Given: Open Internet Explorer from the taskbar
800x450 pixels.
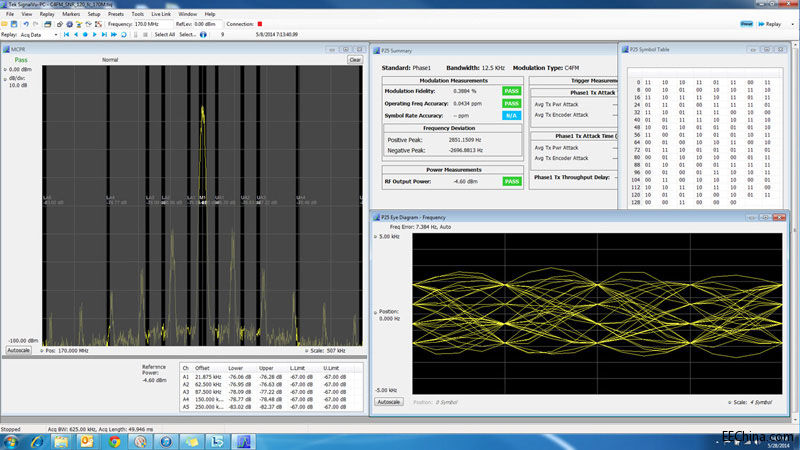Looking at the screenshot, I should click(37, 441).
